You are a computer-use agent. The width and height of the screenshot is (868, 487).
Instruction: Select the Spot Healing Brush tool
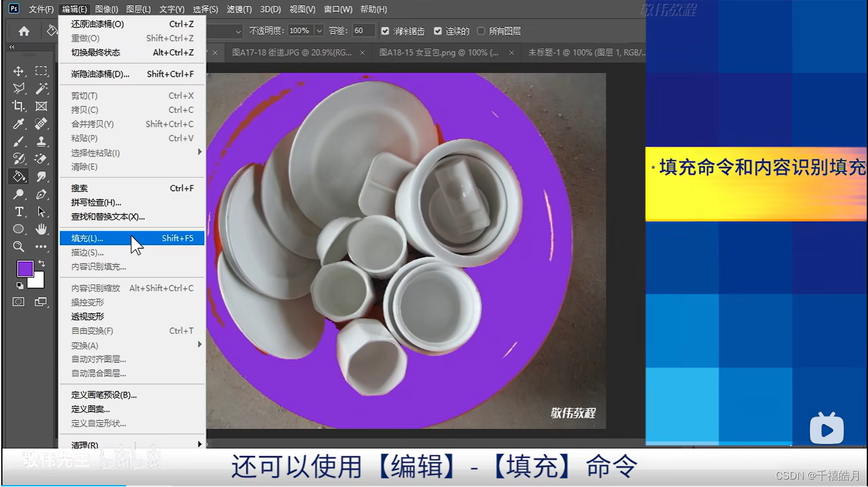(x=41, y=123)
